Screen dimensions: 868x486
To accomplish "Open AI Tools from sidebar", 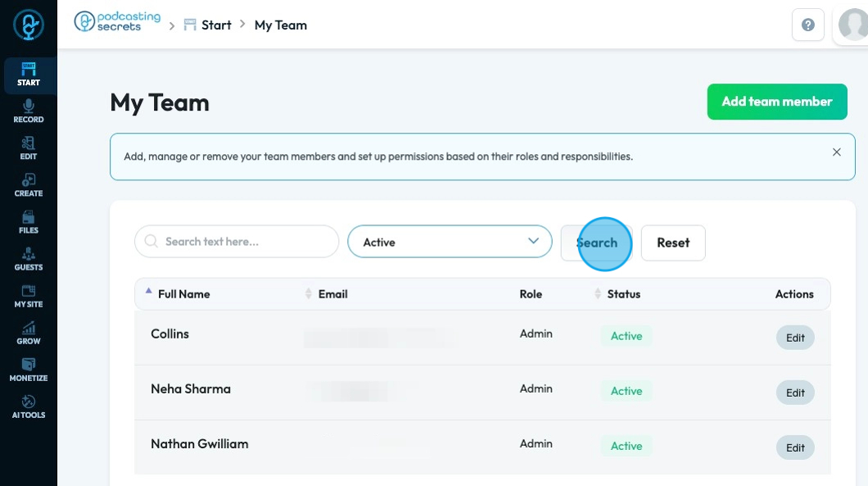I will coord(29,407).
